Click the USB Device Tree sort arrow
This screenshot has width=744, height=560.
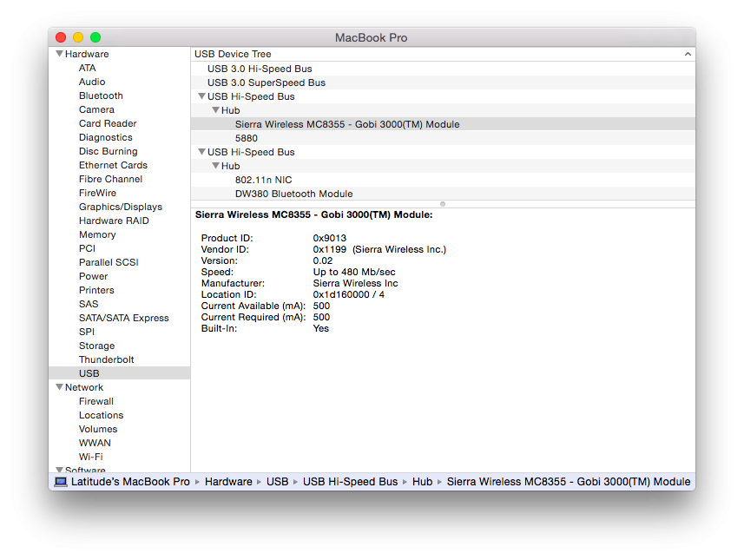(688, 54)
